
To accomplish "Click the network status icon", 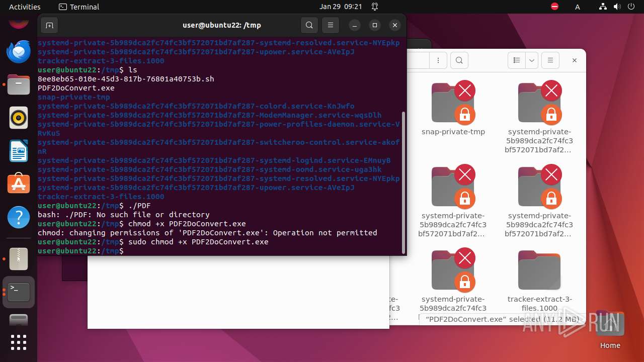I will [603, 7].
